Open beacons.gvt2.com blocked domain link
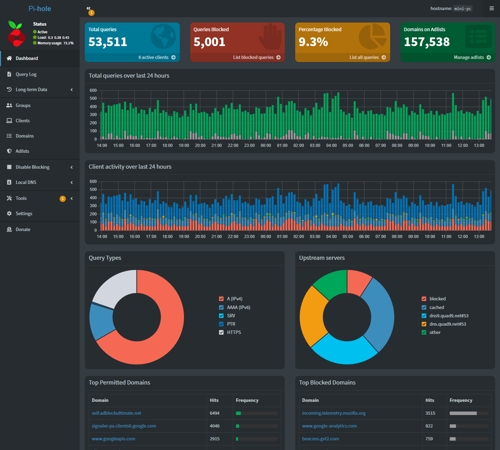This screenshot has width=500, height=450. [320, 439]
